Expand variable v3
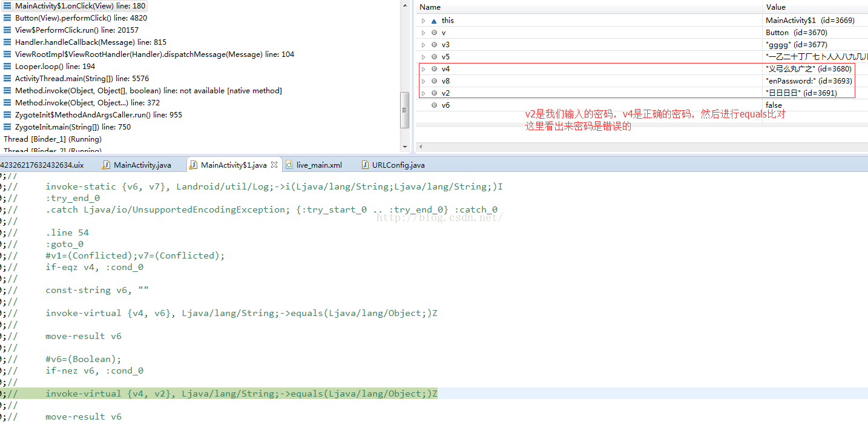868x422 pixels. point(424,45)
